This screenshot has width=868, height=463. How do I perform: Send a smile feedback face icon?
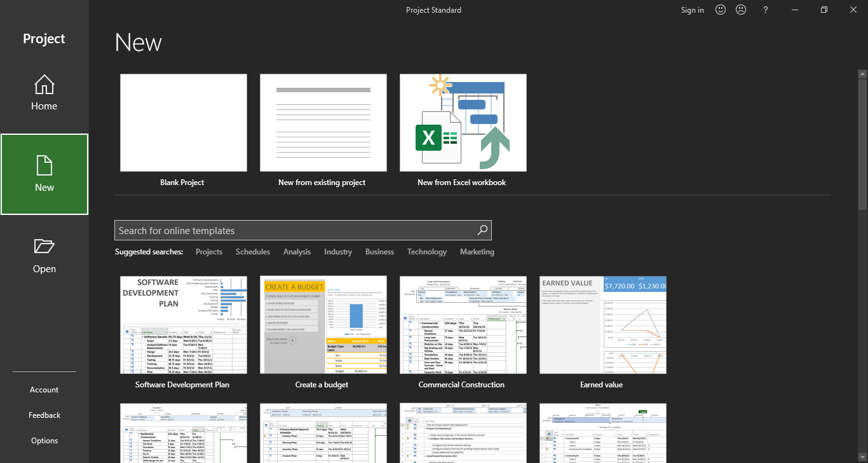pos(721,10)
